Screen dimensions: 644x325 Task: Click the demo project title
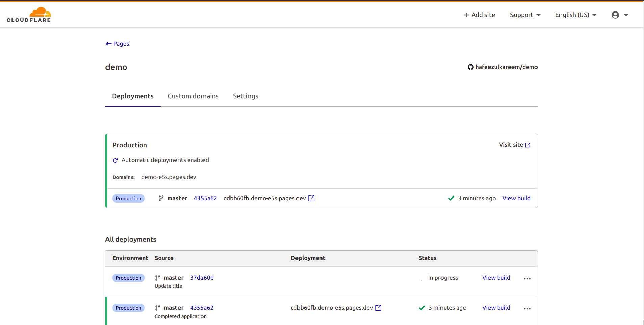click(116, 67)
